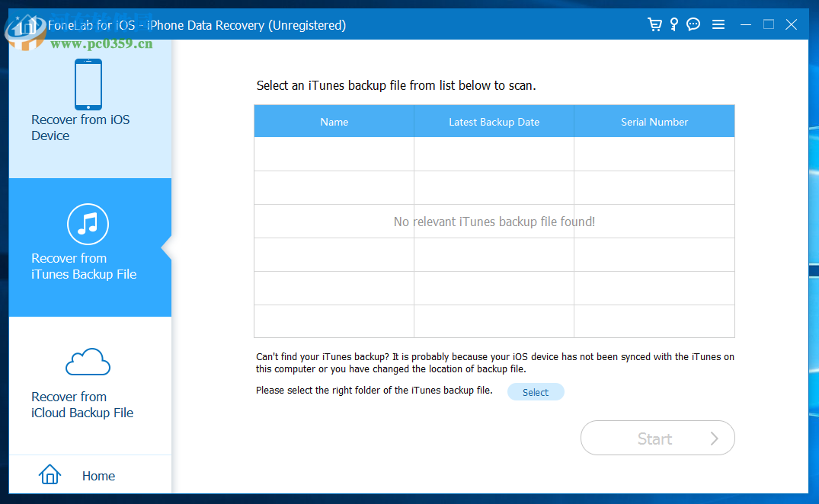Open the feedback speech bubble icon

(693, 24)
